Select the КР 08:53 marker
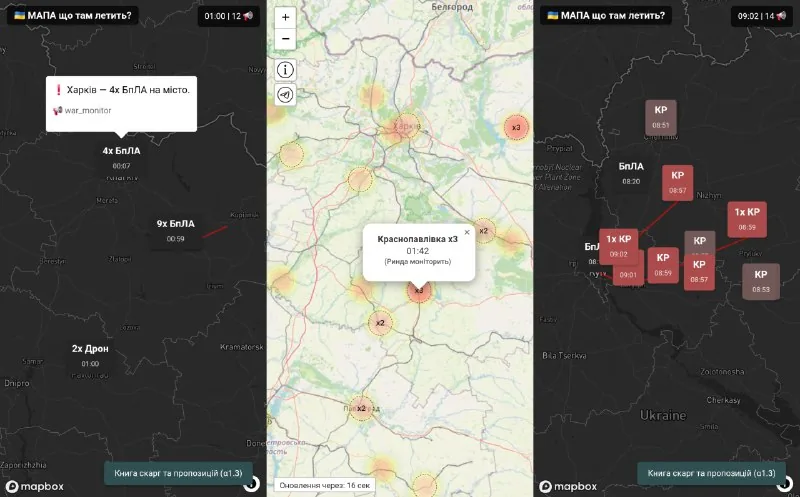This screenshot has width=800, height=497. [761, 281]
